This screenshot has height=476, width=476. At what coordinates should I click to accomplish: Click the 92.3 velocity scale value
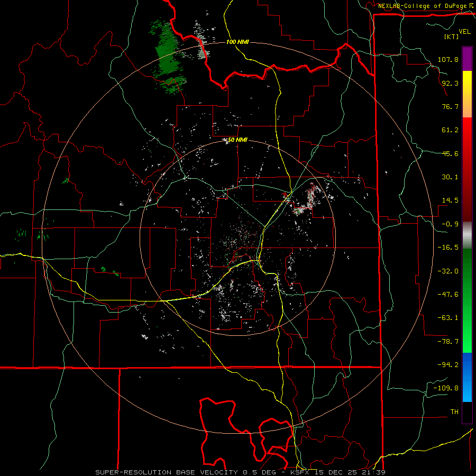450,83
